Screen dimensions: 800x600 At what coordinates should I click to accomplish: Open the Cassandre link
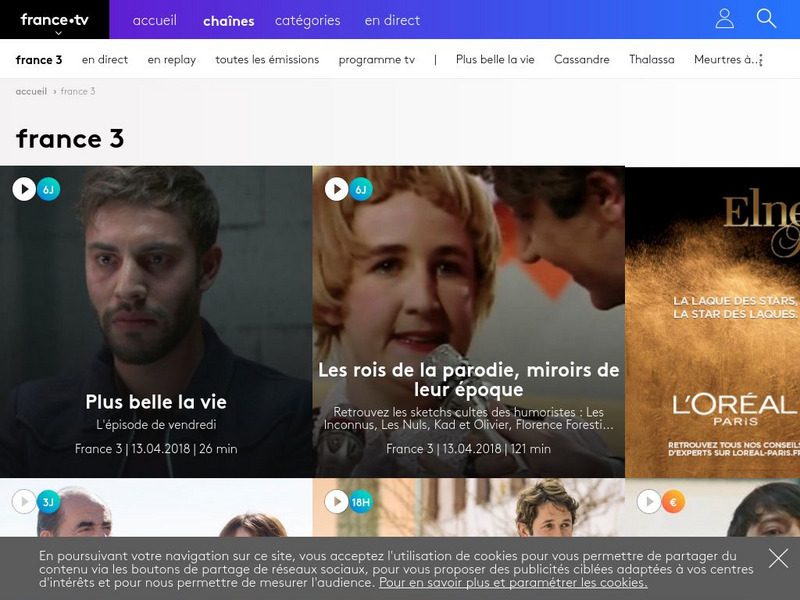click(x=582, y=60)
